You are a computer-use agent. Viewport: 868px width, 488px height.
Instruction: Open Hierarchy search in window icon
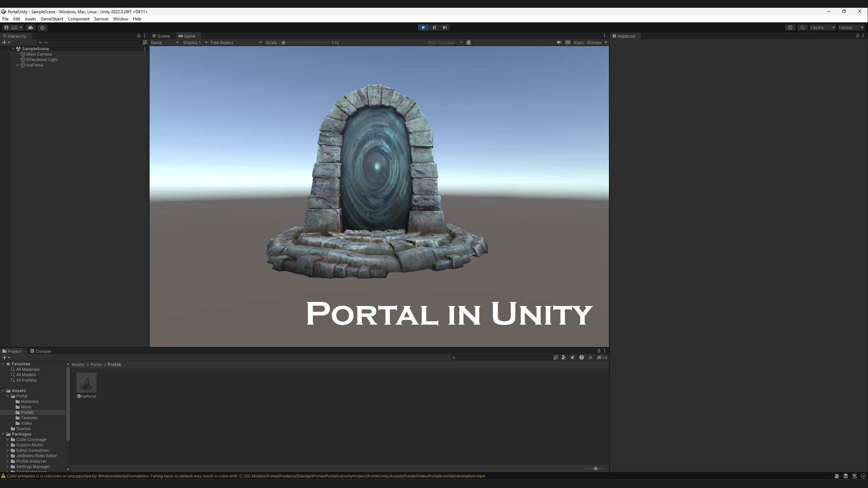tap(145, 42)
